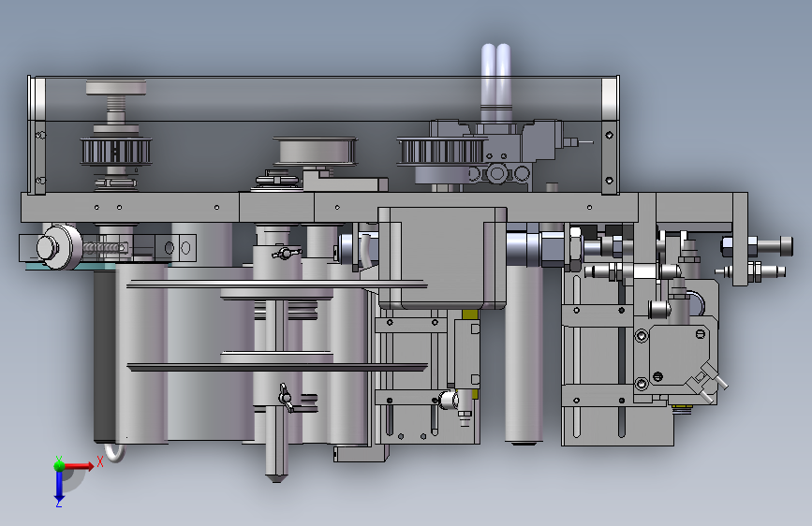This screenshot has width=812, height=526.
Task: Select the left toothed timing pulley
Action: coord(116,152)
